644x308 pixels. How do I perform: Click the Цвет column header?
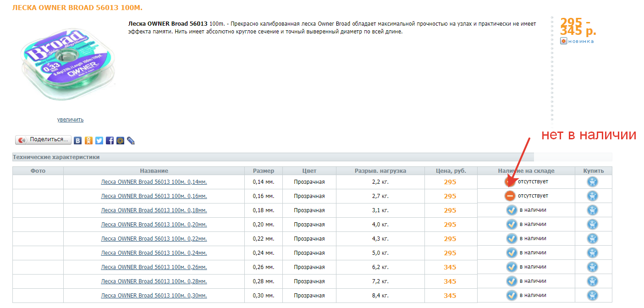click(x=309, y=171)
